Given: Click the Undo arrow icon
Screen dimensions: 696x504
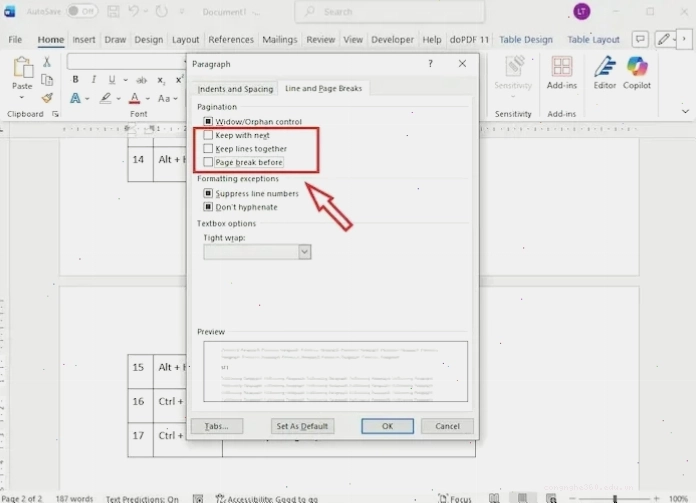Looking at the screenshot, I should click(134, 12).
